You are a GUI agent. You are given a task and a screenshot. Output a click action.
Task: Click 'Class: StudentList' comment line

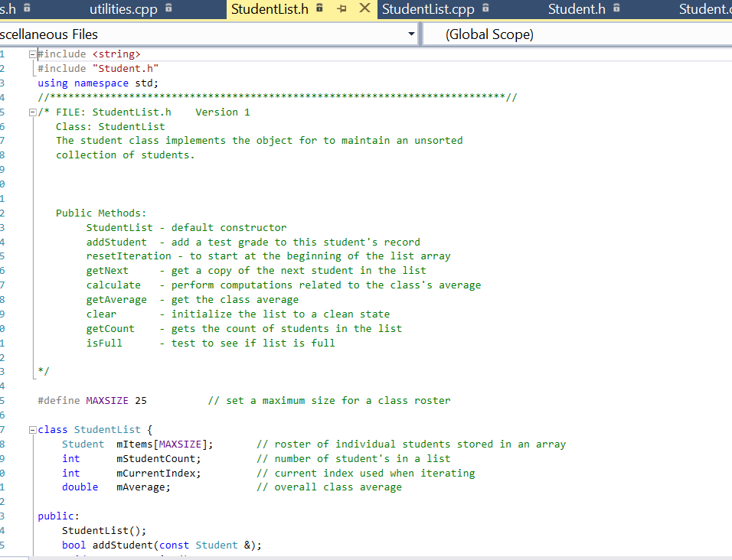(110, 127)
